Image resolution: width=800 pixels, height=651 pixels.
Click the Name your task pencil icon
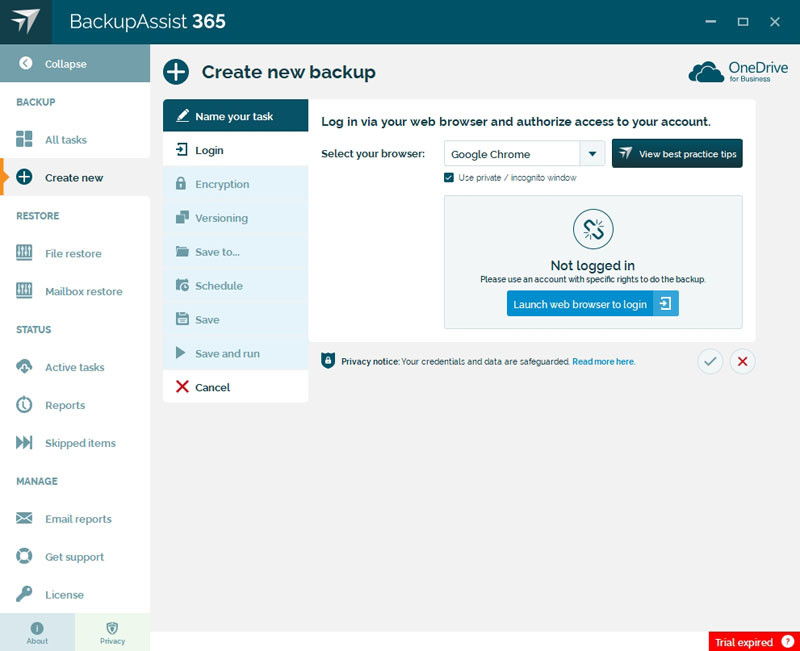(x=182, y=115)
